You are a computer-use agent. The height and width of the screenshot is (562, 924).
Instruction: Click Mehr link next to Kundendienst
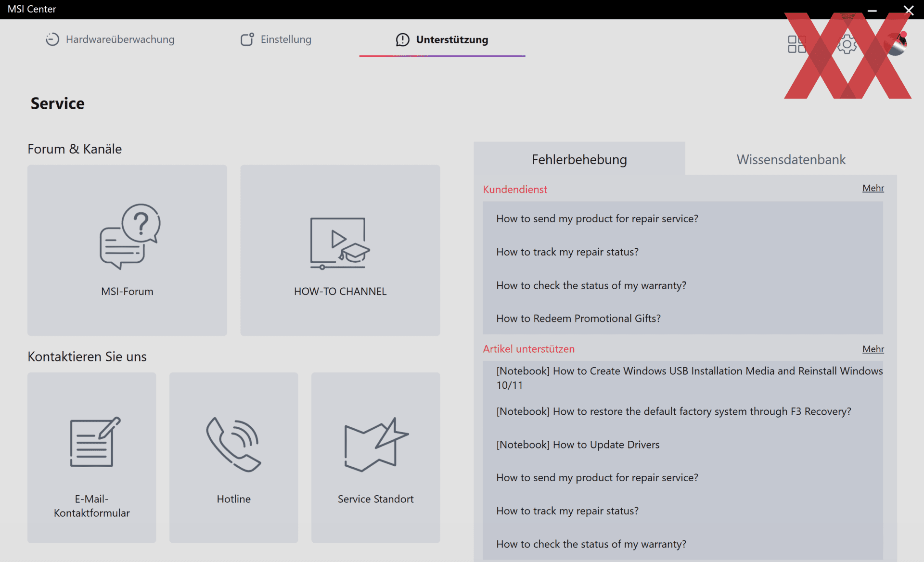pos(873,188)
